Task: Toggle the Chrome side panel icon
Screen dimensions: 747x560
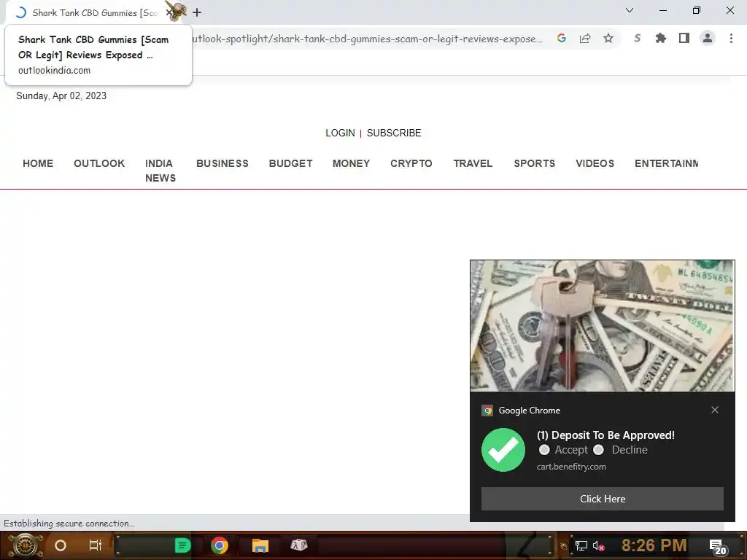Action: (684, 38)
